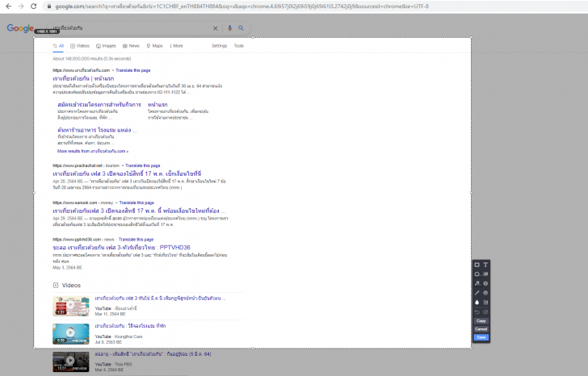Viewport: 588px width, 376px height.
Task: Select the arrow drawing tool
Action: pyautogui.click(x=477, y=283)
